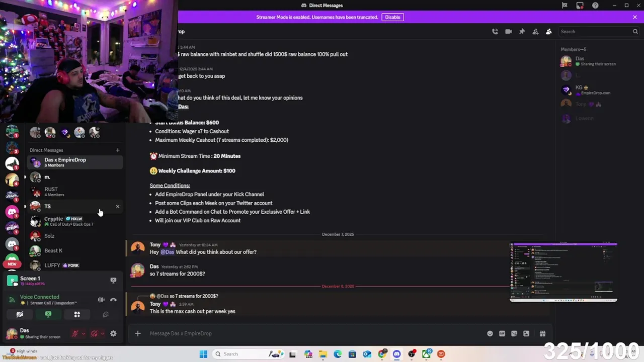Open the DM with Solz
The height and width of the screenshot is (362, 644).
pos(75,236)
